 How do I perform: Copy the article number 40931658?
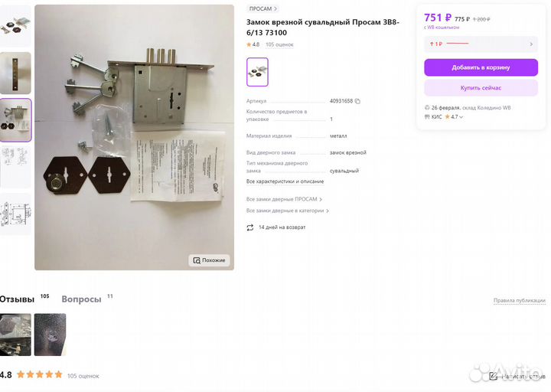pyautogui.click(x=357, y=101)
